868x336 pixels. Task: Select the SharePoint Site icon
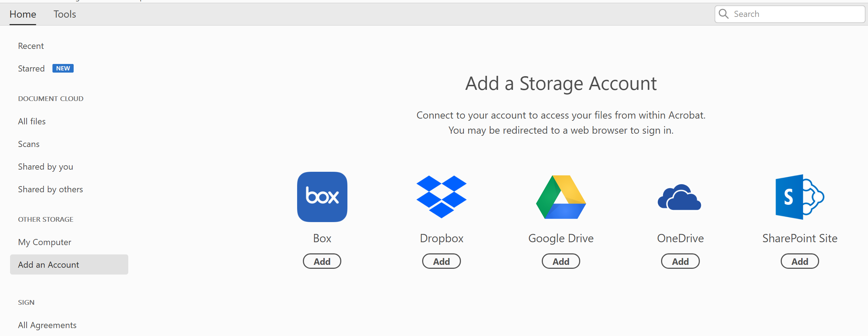(x=799, y=197)
